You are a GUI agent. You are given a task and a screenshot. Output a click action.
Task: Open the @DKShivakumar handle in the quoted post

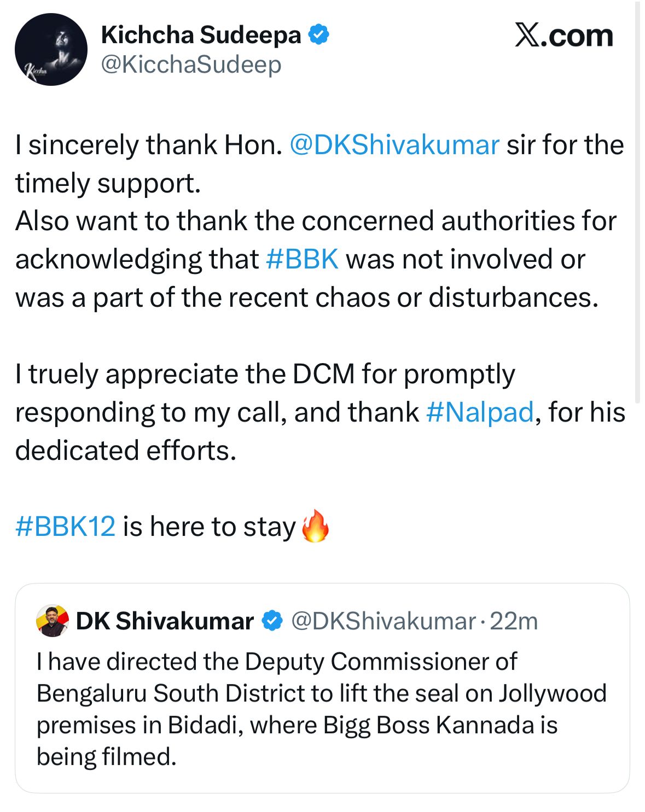coord(383,621)
